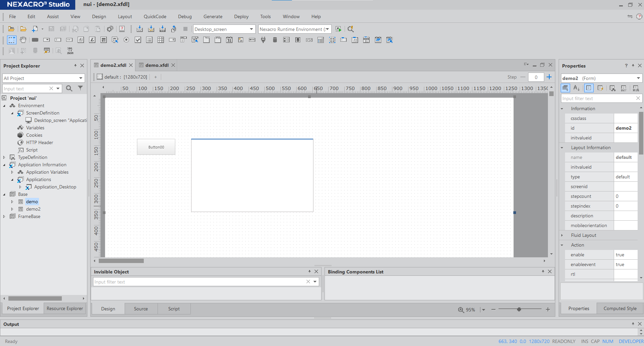
Task: Click the XML to JSON converter icon
Action: (x=70, y=51)
